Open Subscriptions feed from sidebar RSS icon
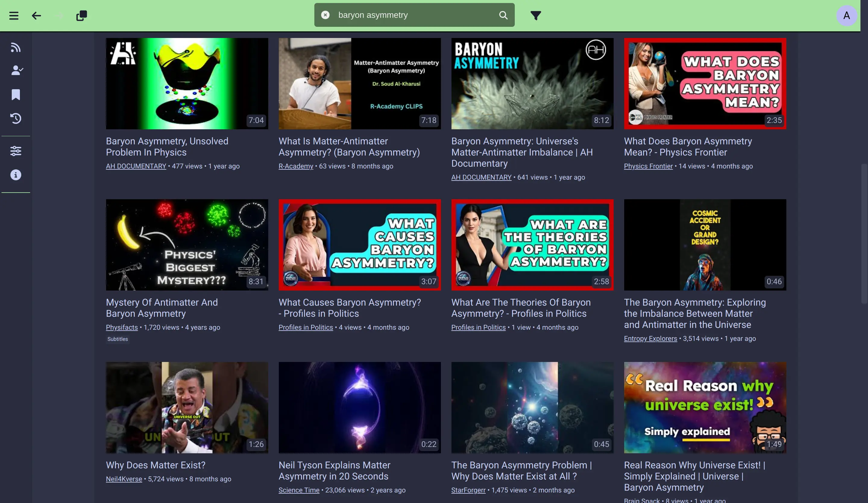The width and height of the screenshot is (868, 503). coord(15,47)
